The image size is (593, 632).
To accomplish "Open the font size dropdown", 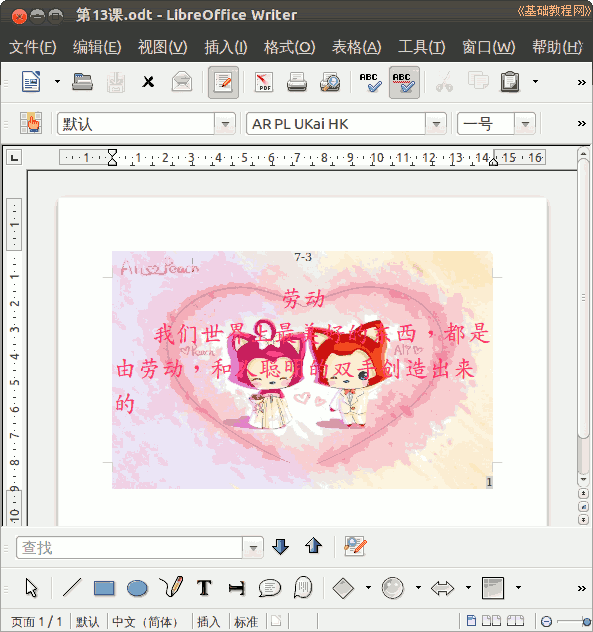I will point(525,124).
